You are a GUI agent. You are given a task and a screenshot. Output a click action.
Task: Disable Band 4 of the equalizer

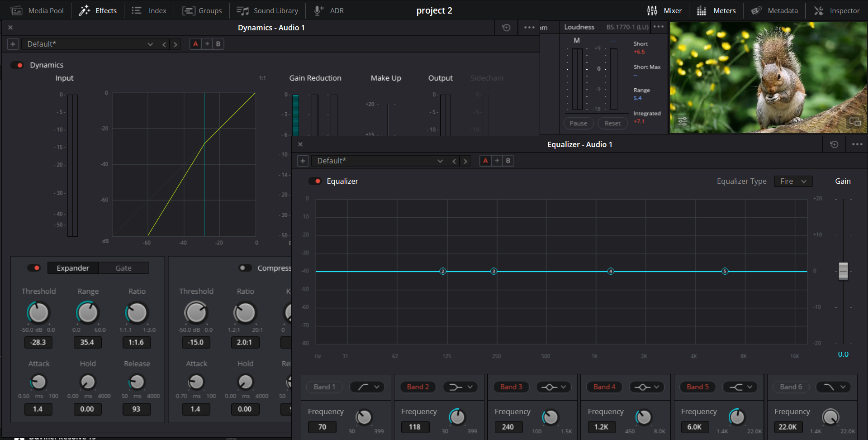(x=604, y=387)
